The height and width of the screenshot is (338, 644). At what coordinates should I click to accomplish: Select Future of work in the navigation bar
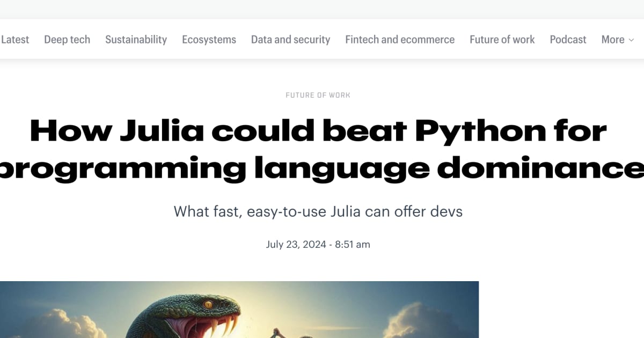click(x=502, y=39)
